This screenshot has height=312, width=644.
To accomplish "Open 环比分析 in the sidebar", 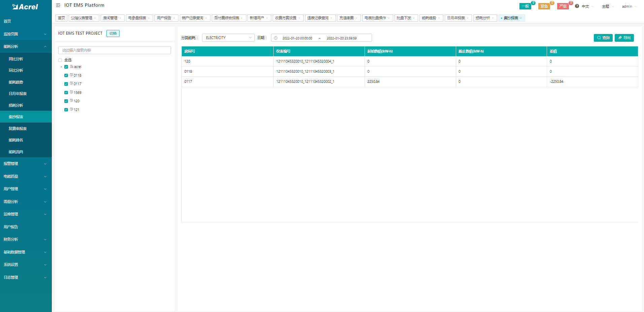I will point(26,70).
